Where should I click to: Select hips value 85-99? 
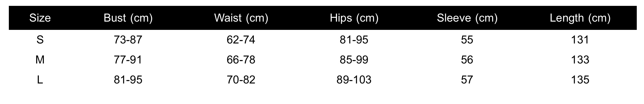(354, 60)
